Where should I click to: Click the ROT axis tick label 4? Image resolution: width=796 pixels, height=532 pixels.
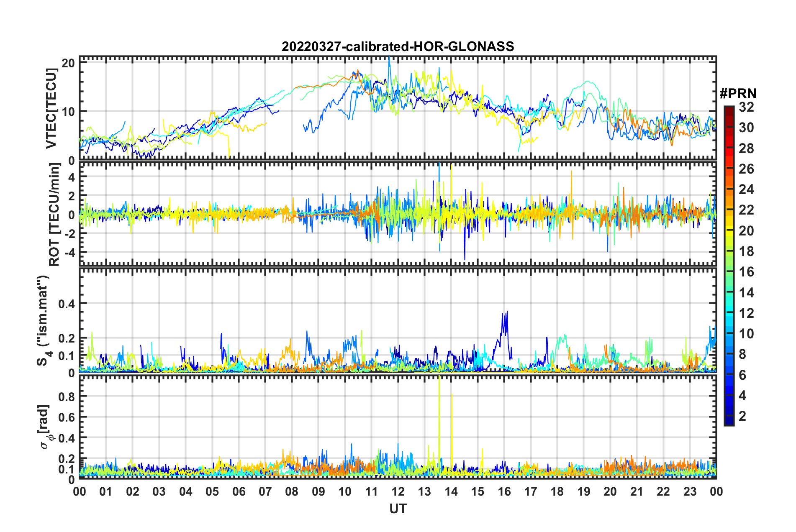coord(72,177)
